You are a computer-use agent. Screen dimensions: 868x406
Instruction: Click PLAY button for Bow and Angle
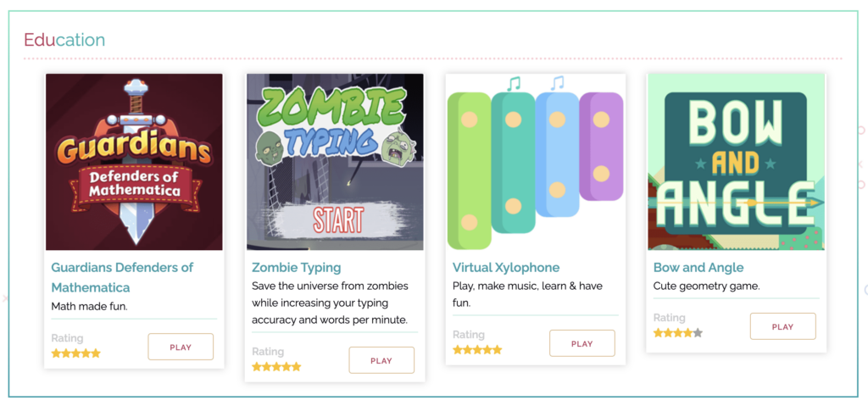point(782,327)
